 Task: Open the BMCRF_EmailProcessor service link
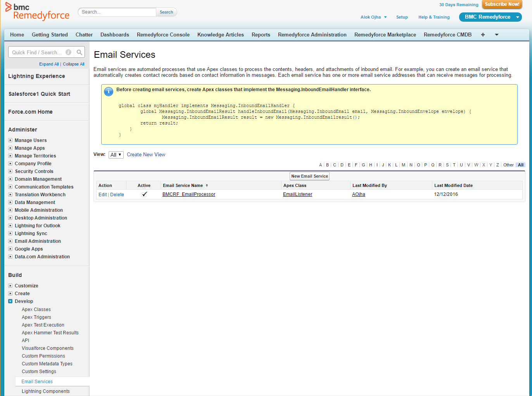coord(188,194)
